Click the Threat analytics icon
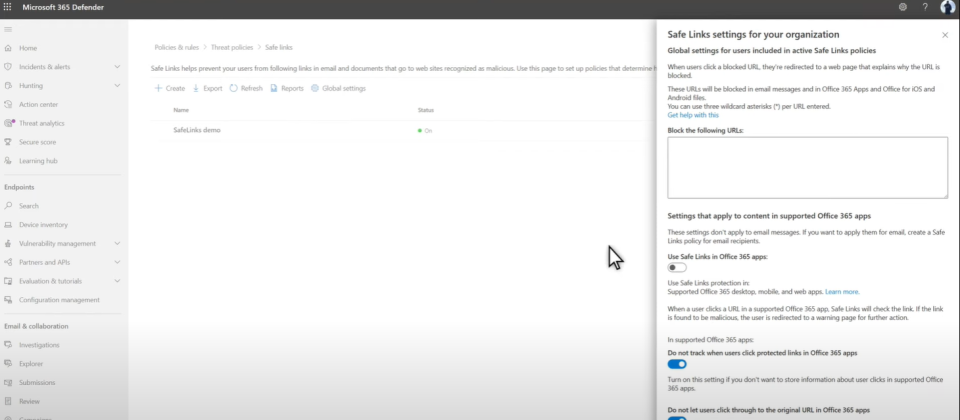Image resolution: width=960 pixels, height=420 pixels. pyautogui.click(x=8, y=123)
